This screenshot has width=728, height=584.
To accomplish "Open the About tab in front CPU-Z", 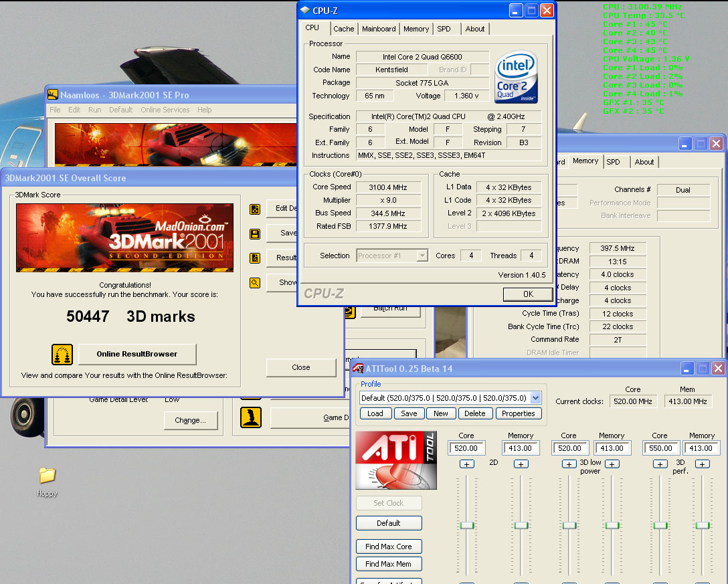I will tap(475, 29).
